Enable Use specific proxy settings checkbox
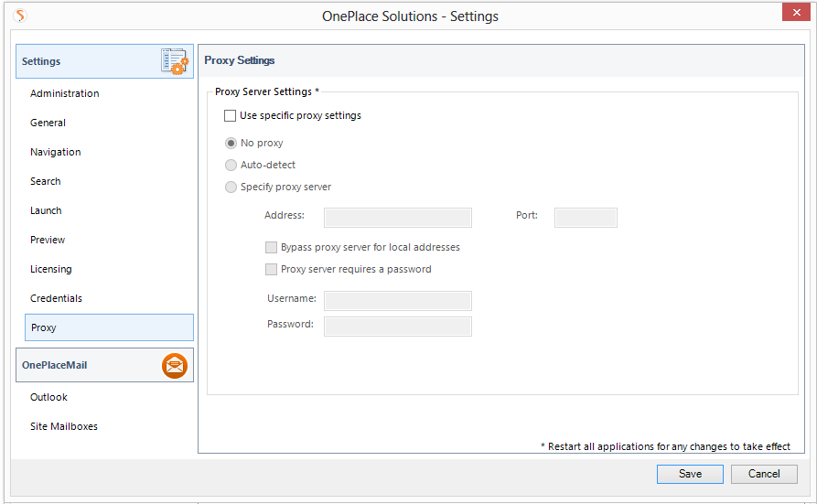 231,116
